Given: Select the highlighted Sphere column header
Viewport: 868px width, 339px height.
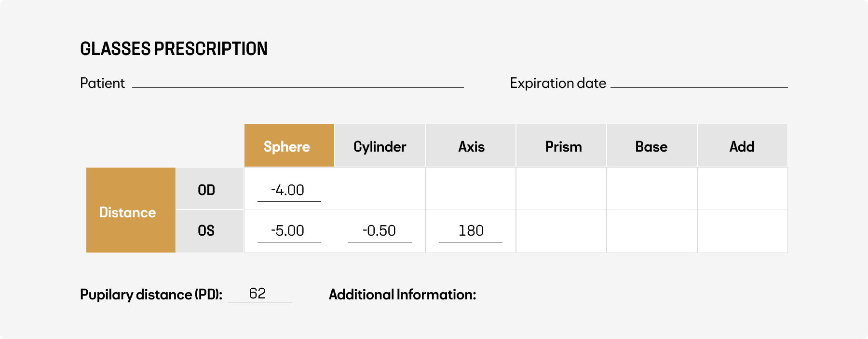Looking at the screenshot, I should [x=289, y=146].
